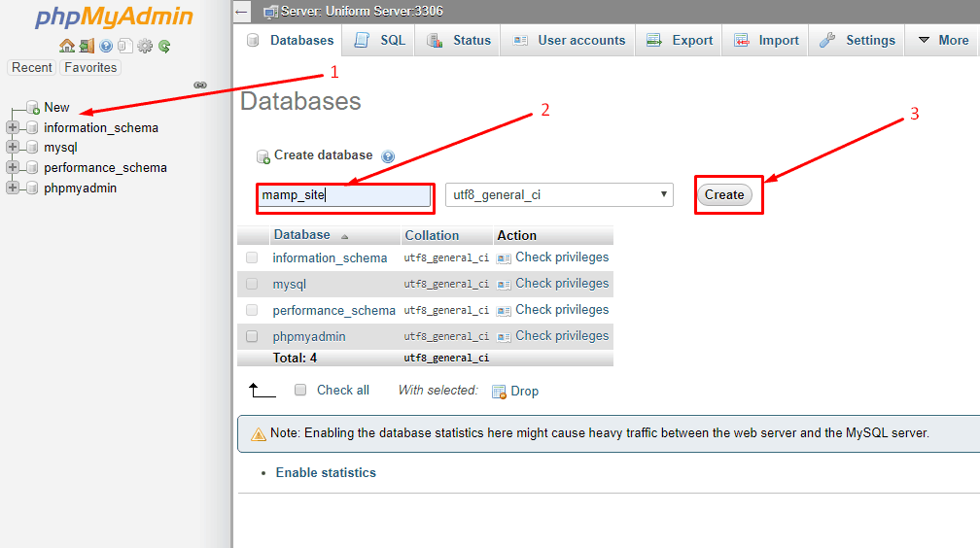Click the Log out door icon
Viewport: 980px width, 548px height.
coord(87,46)
